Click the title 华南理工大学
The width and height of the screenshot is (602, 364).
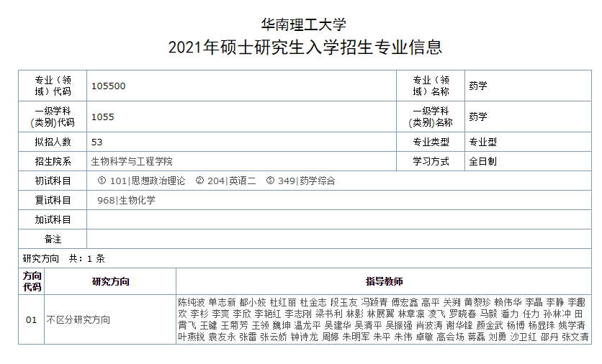[x=304, y=25]
